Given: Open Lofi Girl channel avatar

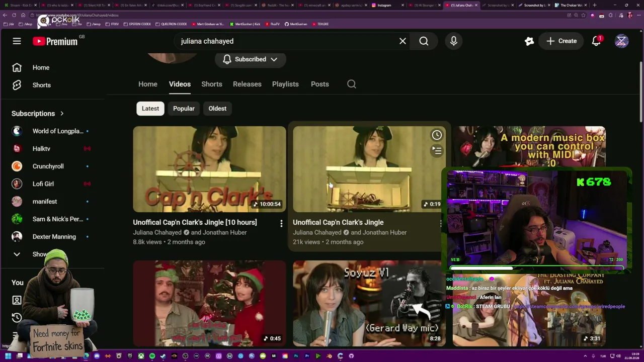Looking at the screenshot, I should (17, 184).
